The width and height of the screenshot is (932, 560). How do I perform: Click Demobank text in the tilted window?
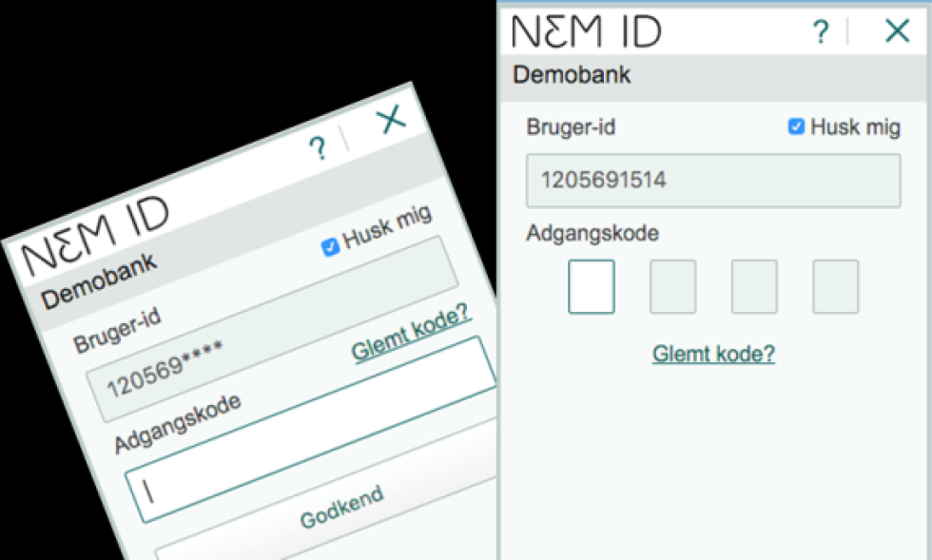(99, 281)
